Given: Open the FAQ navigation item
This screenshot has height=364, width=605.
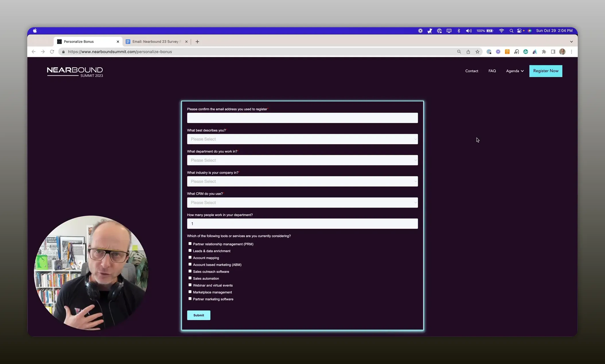Looking at the screenshot, I should coord(492,71).
